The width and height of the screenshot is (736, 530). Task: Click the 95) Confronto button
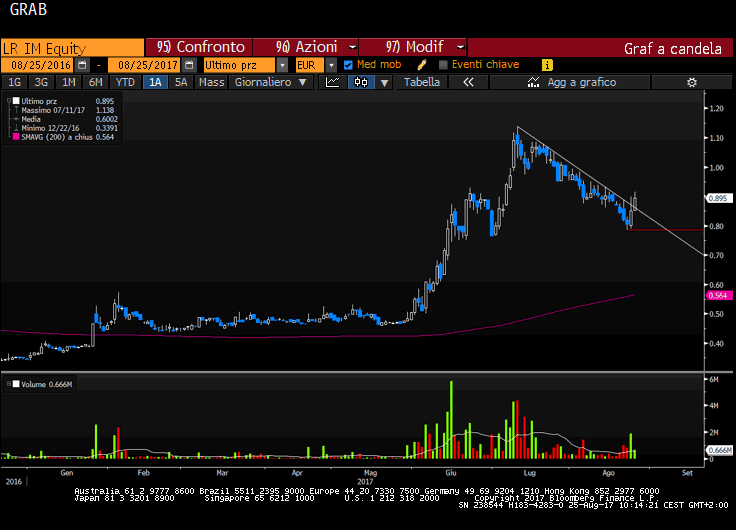tap(199, 47)
